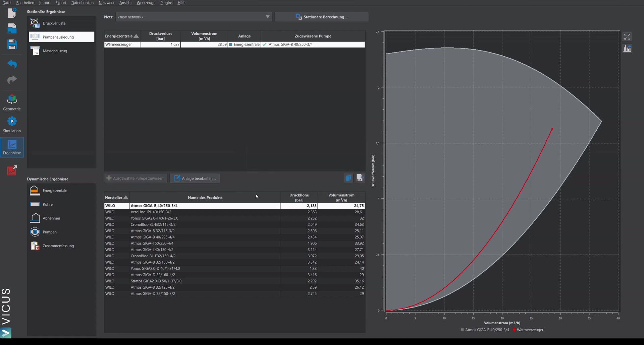Select pump Yonos GIGA2.0-I 40/1-26/3,0
This screenshot has height=345, width=644.
click(234, 218)
